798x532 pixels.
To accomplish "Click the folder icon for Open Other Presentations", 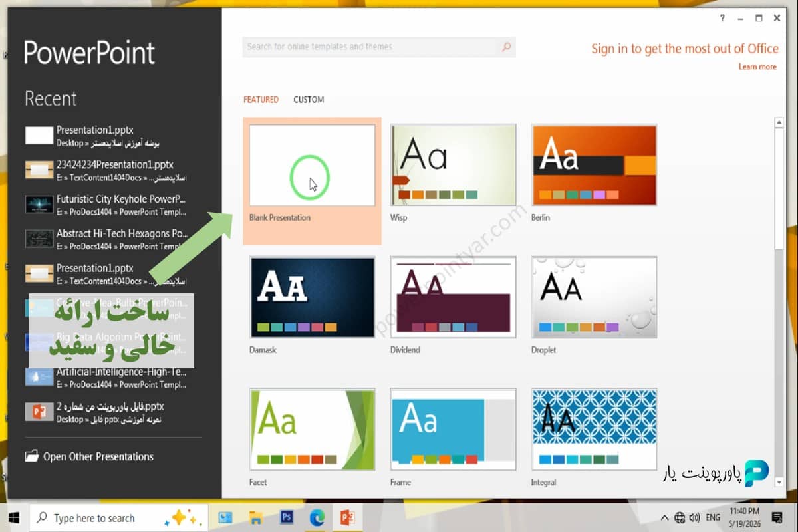I will (x=31, y=456).
